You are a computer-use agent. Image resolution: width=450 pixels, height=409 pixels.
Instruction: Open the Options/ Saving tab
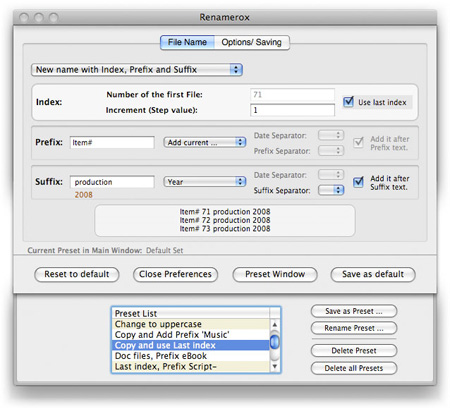coord(252,42)
